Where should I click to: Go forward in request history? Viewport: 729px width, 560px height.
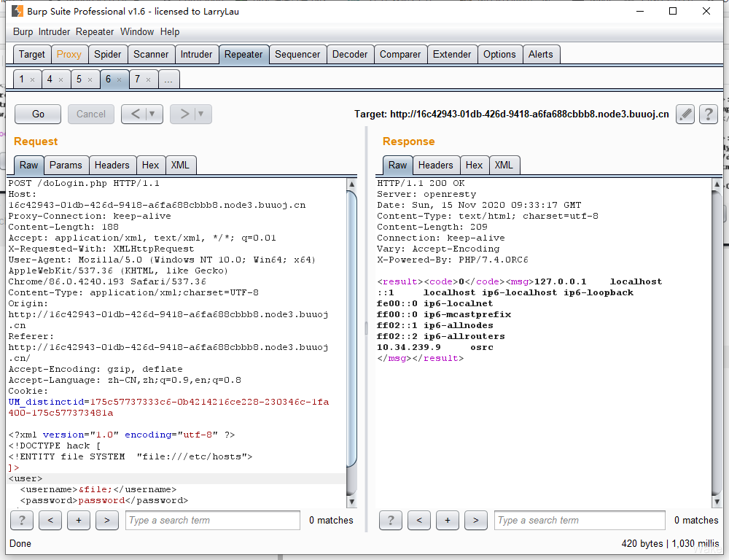[184, 114]
